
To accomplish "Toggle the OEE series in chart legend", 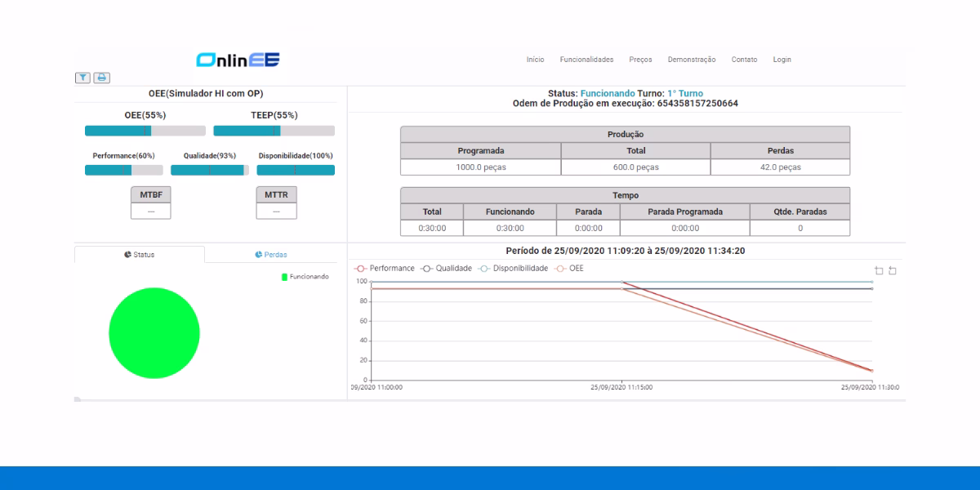I will click(x=569, y=268).
